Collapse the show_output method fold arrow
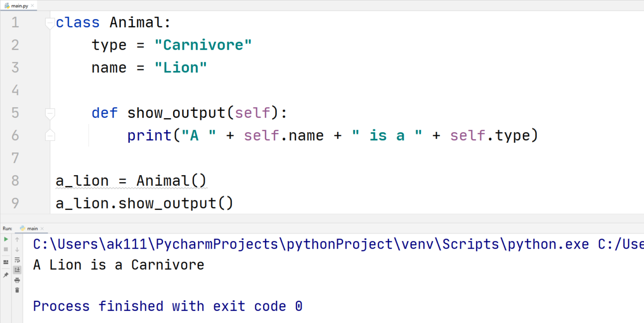This screenshot has width=644, height=323. click(x=49, y=113)
